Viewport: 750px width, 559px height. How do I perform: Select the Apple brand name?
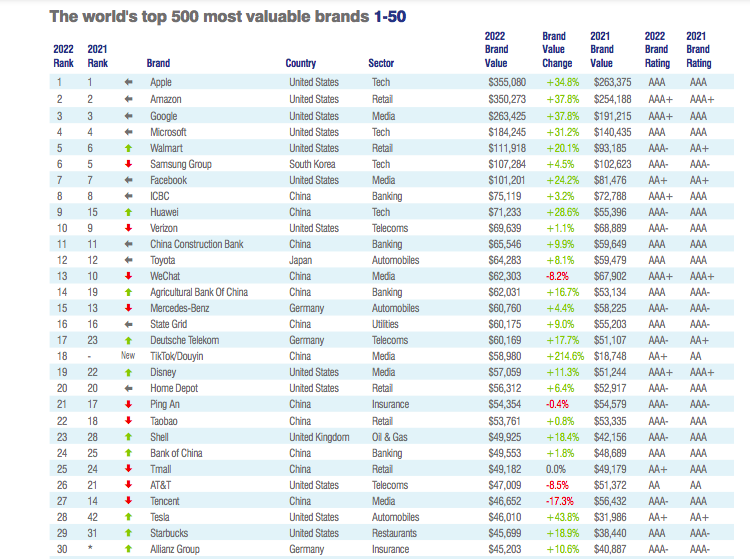tap(161, 82)
